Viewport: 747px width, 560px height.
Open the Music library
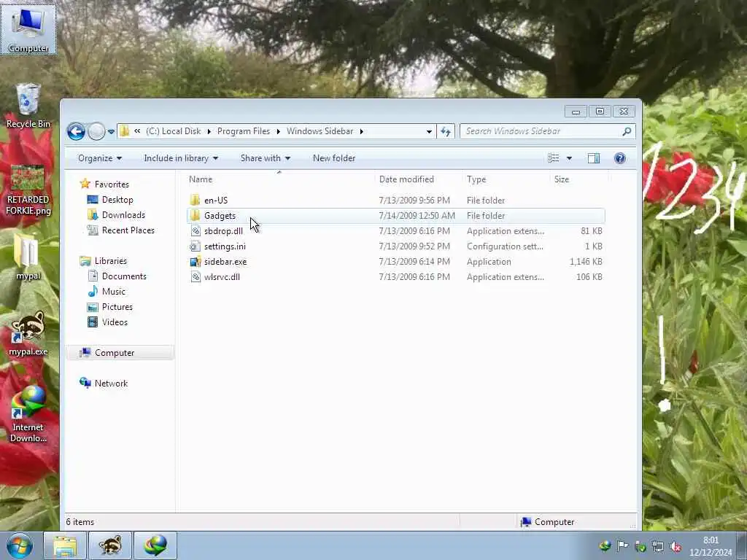point(113,292)
